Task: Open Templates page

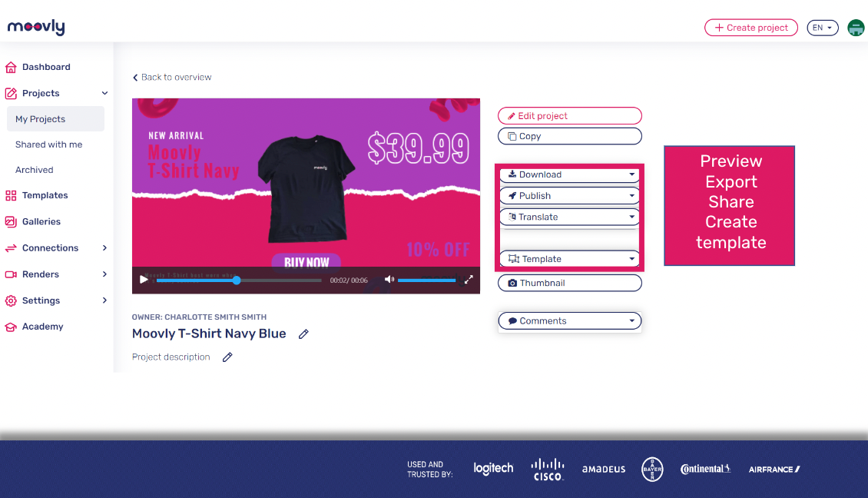Action: click(45, 195)
